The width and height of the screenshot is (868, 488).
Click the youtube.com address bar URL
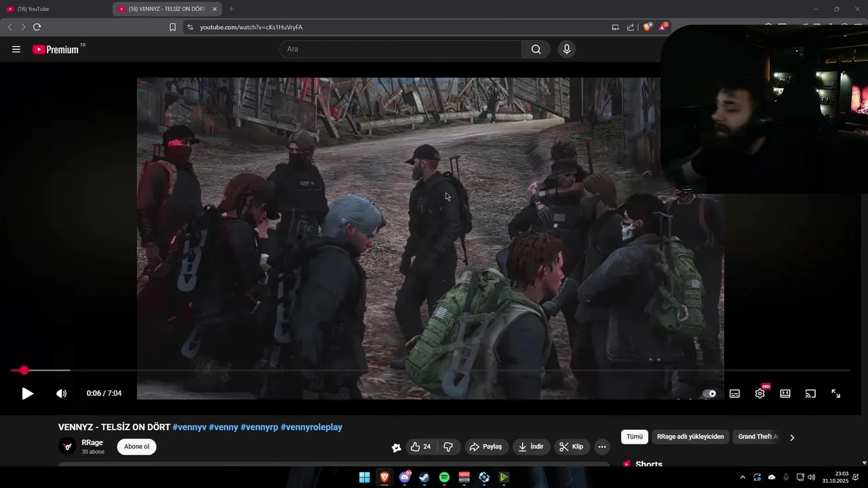[x=251, y=27]
